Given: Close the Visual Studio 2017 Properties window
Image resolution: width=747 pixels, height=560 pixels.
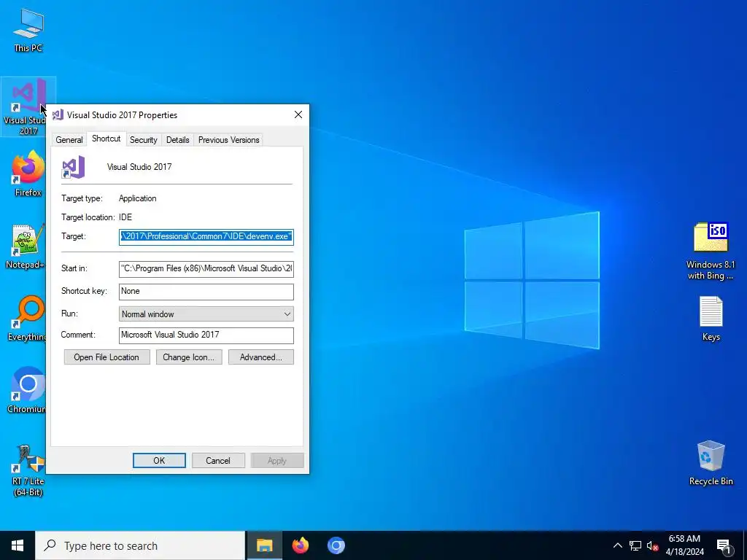Looking at the screenshot, I should 298,114.
